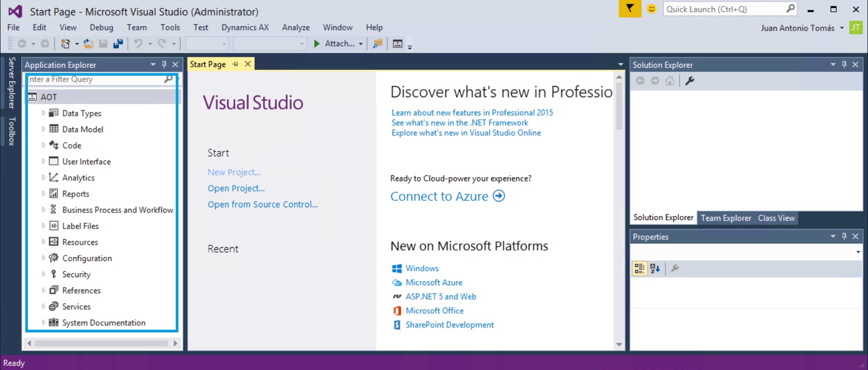Open the Debug menu

coord(102,27)
